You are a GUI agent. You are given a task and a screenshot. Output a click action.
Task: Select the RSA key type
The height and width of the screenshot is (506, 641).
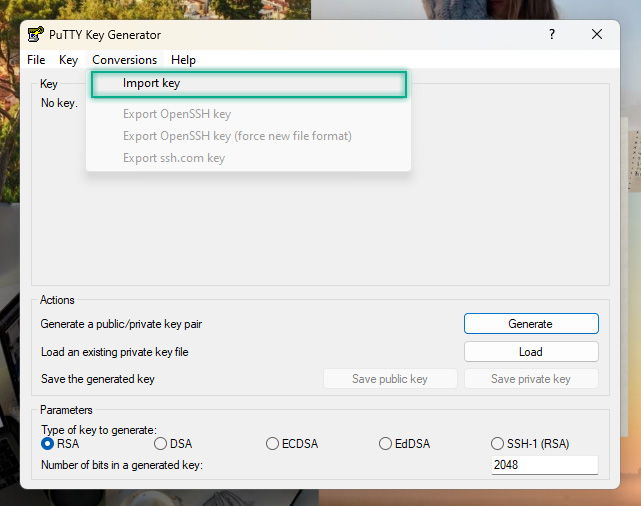tap(60, 443)
